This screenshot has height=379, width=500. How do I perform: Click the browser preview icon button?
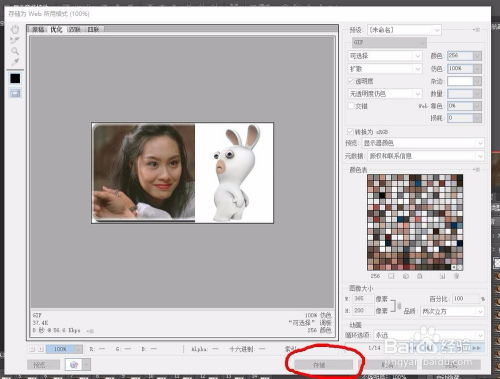point(74,365)
